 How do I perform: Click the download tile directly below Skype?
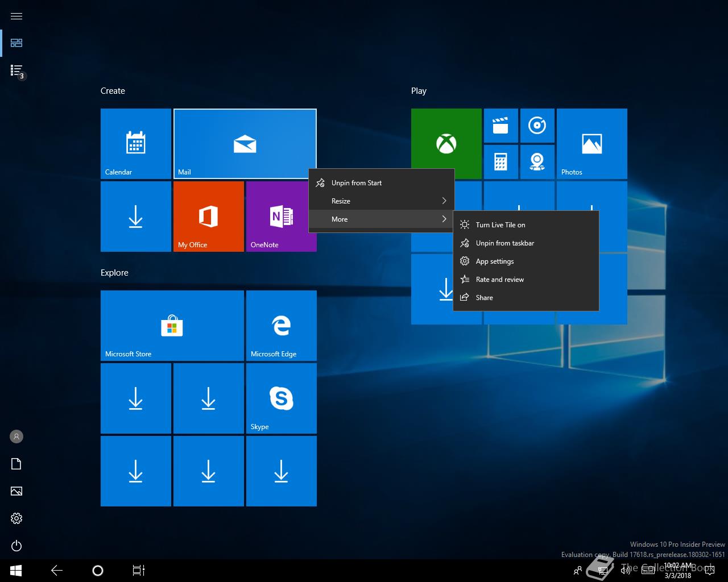[x=282, y=471]
